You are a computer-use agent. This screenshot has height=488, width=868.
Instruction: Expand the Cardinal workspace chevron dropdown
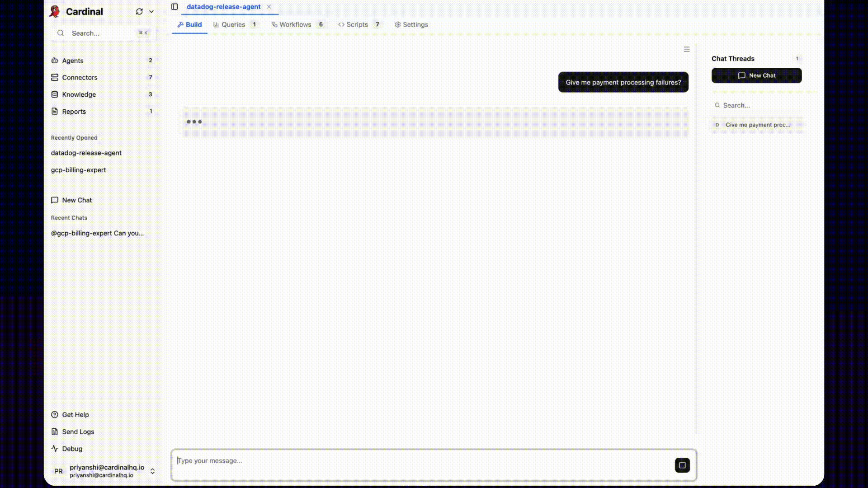click(x=151, y=12)
